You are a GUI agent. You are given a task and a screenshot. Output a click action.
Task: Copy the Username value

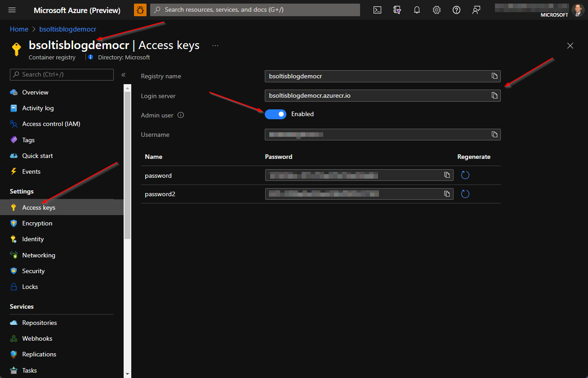tap(494, 134)
